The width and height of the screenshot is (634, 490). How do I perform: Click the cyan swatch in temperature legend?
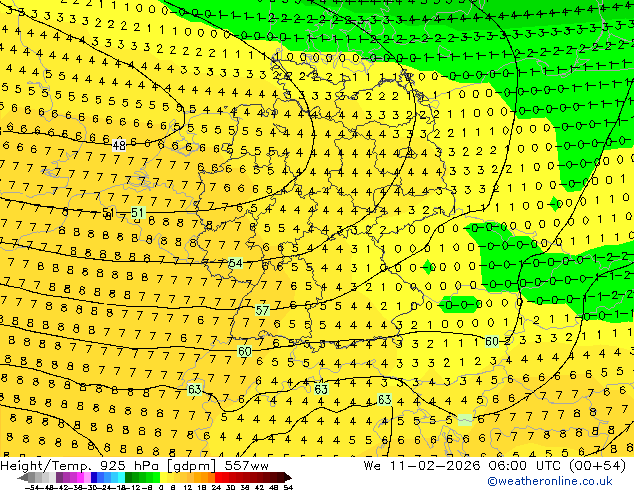click(x=121, y=478)
